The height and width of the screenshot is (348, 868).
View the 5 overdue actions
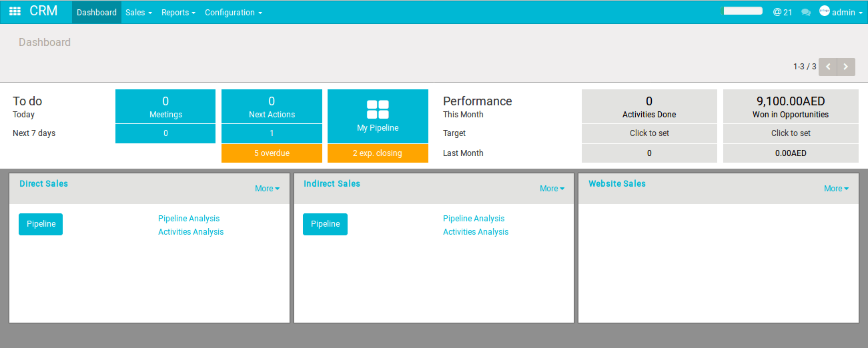click(x=272, y=153)
